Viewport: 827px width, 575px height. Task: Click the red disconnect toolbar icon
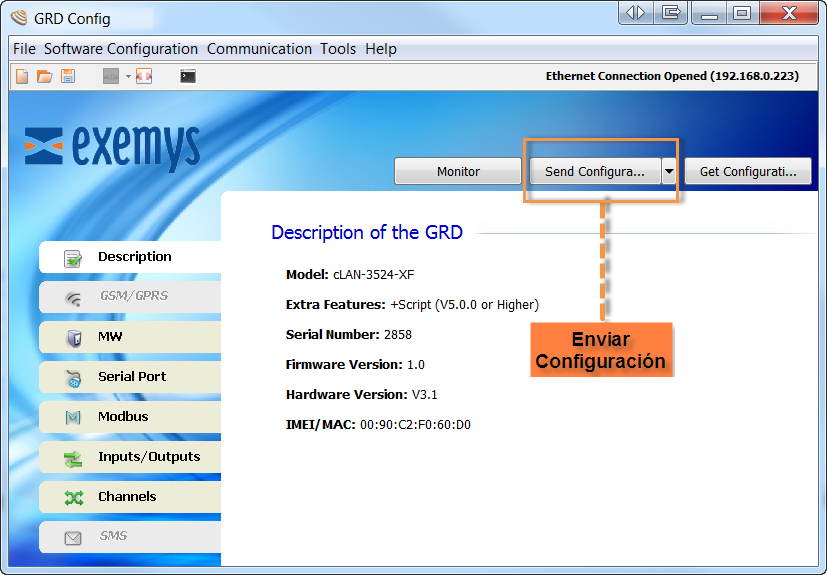144,76
